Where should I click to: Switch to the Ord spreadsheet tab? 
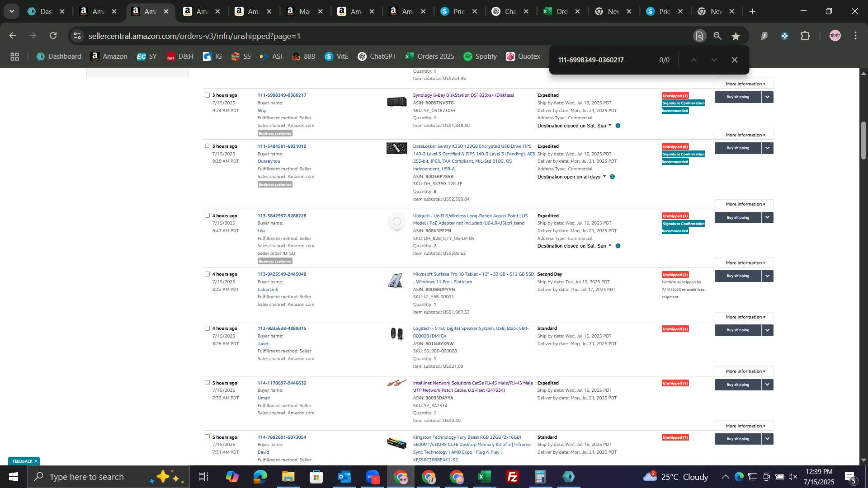tap(562, 11)
